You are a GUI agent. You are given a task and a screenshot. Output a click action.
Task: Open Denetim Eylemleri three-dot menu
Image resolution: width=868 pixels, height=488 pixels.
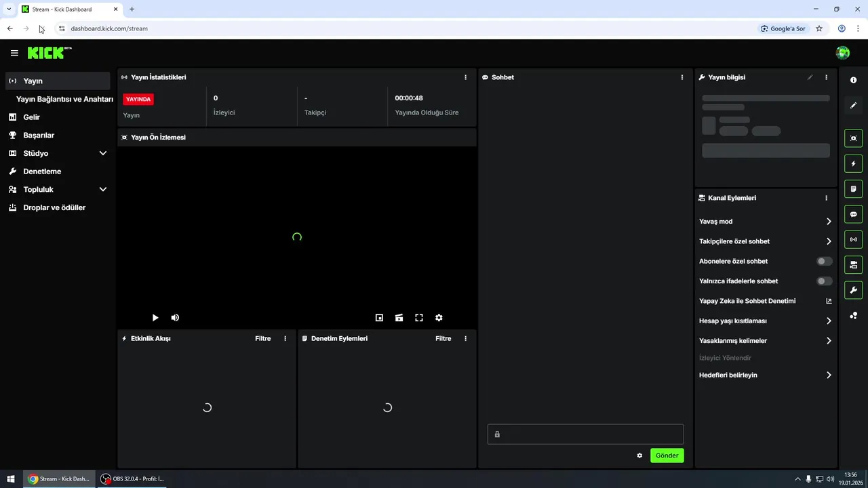coord(465,338)
